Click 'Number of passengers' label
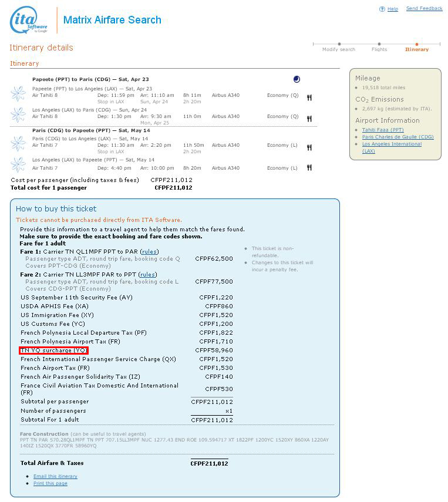The height and width of the screenshot is (502, 448). [53, 411]
